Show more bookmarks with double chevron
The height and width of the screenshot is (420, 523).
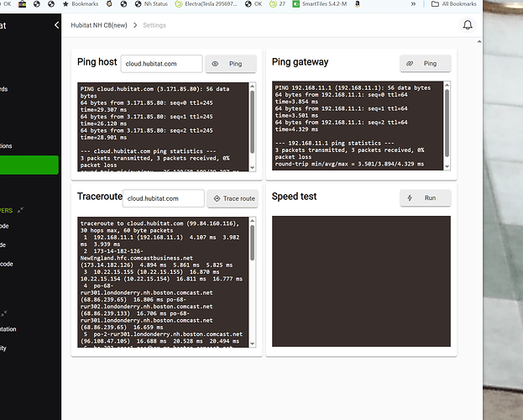pos(413,4)
